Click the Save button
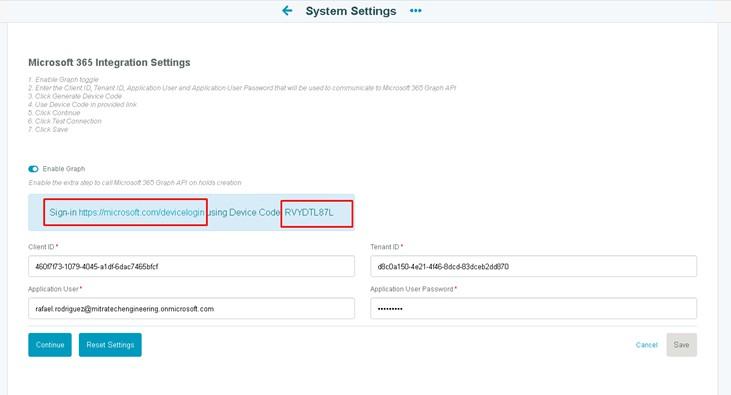Viewport: 731px width, 395px height. point(682,345)
